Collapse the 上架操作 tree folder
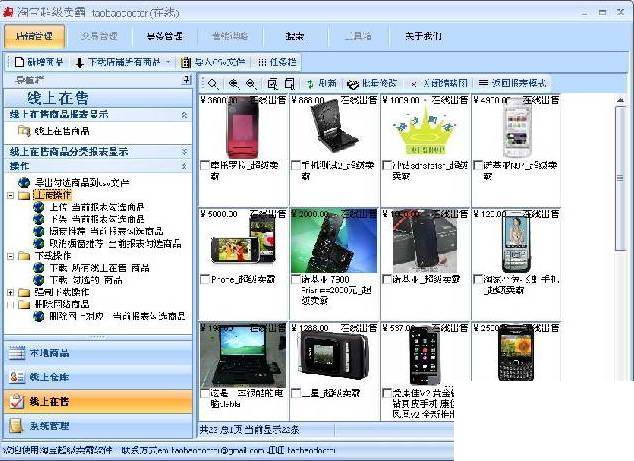The image size is (634, 461). tap(11, 195)
